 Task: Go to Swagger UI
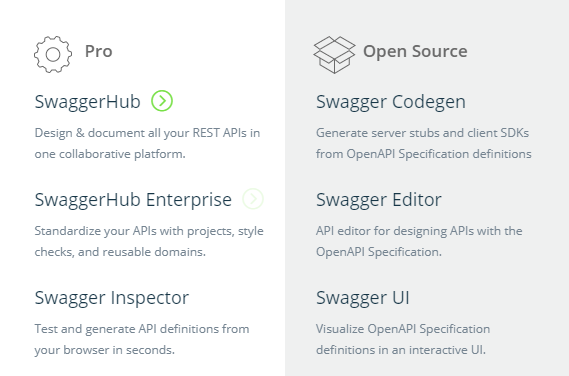tap(363, 298)
